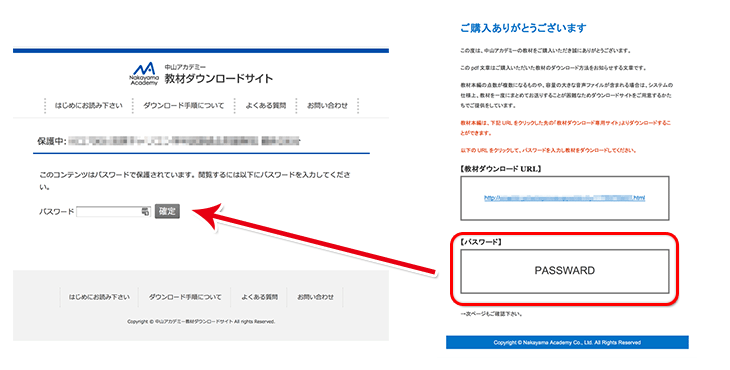
Task: Click footer link ダウンロード手順について
Action: 185,297
